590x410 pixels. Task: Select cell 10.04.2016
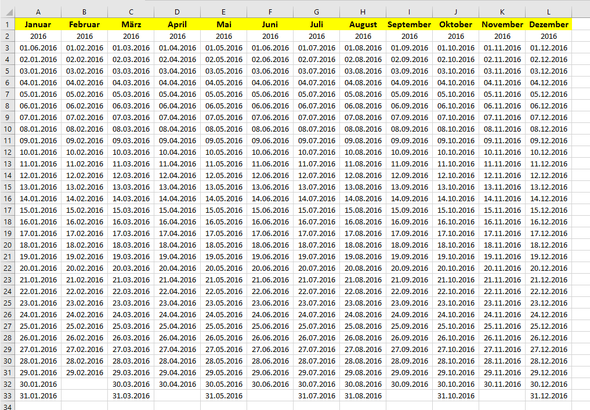pyautogui.click(x=177, y=152)
